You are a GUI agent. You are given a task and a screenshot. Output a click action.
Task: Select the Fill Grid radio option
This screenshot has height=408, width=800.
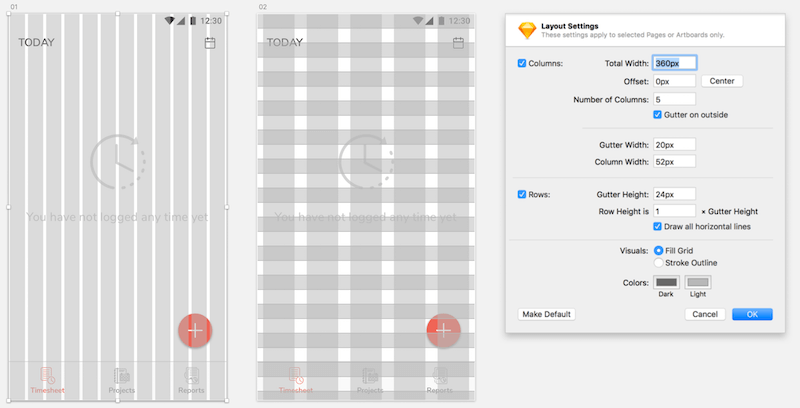click(658, 250)
